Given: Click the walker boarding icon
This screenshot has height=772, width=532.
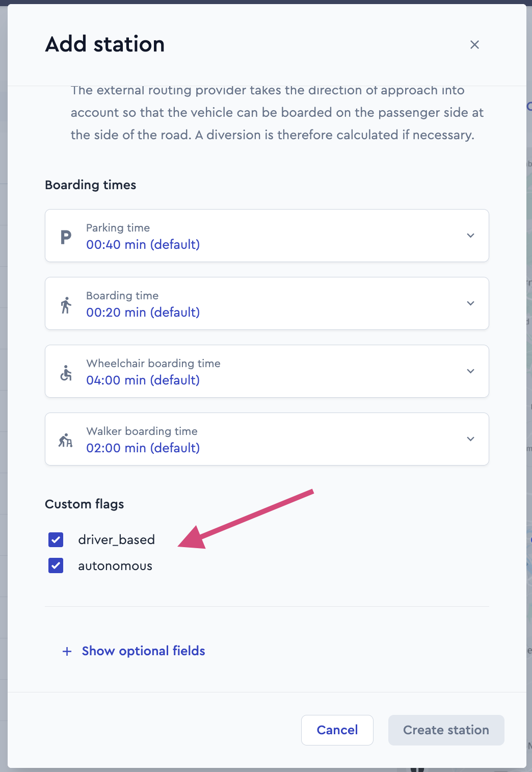Looking at the screenshot, I should pos(66,440).
